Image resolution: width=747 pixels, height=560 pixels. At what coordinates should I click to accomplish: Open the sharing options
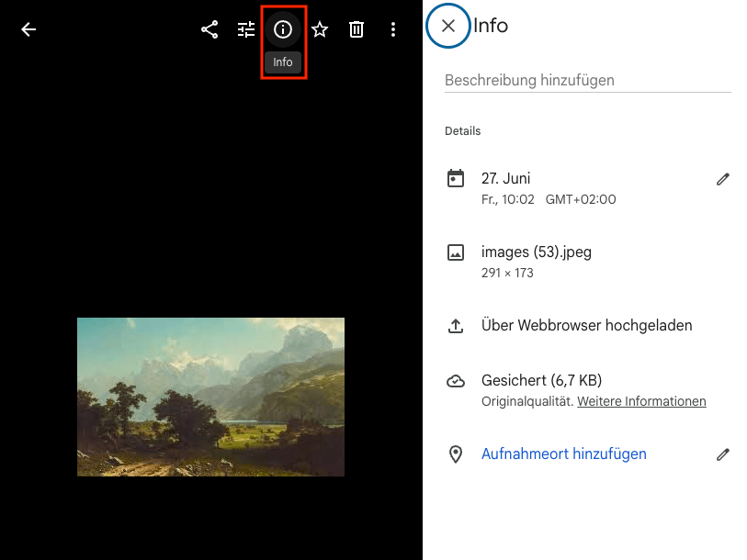point(209,28)
